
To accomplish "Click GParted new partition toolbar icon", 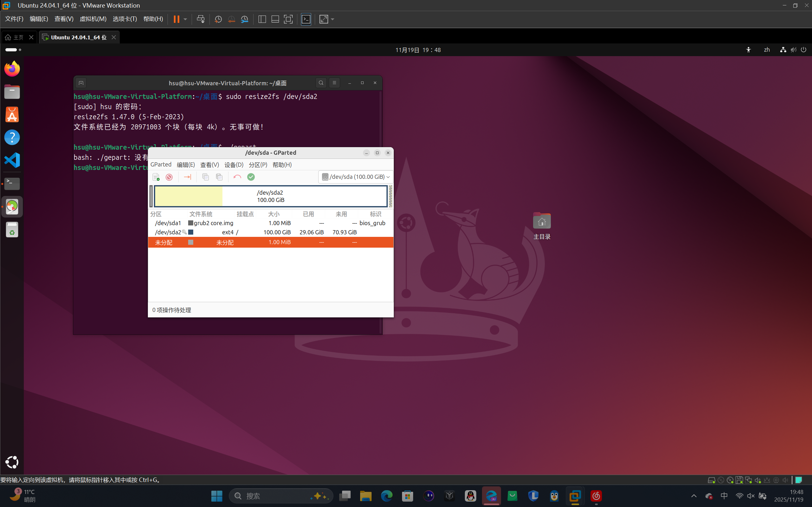I will 156,177.
